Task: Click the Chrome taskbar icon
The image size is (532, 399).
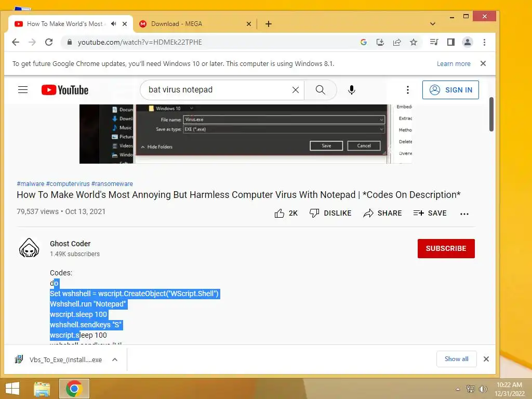Action: coord(74,389)
